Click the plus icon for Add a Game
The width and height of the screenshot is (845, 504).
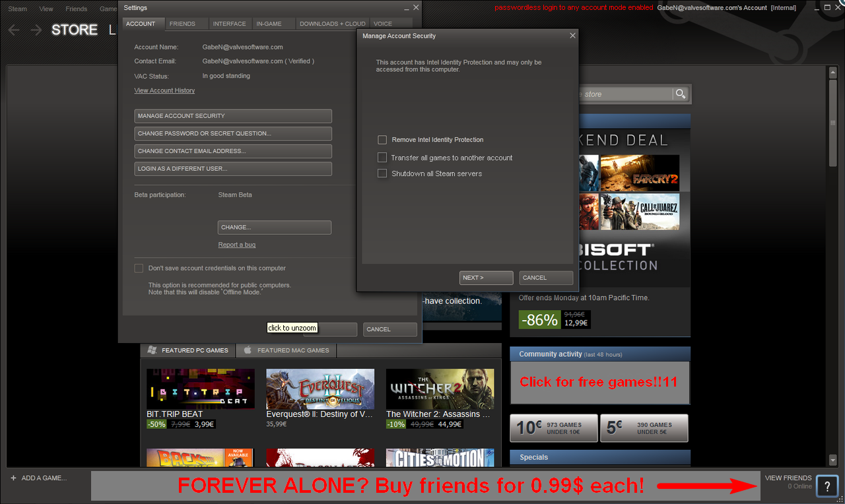13,478
